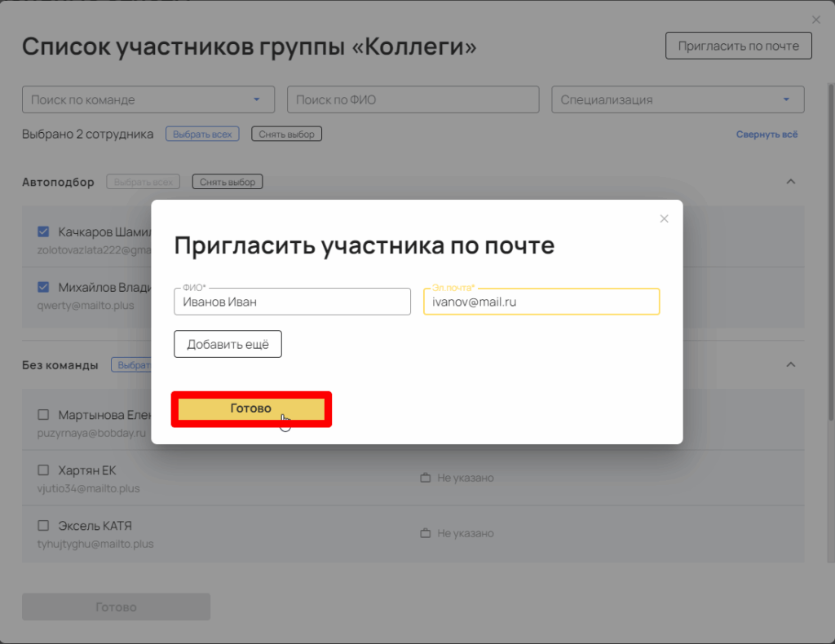
Task: Collapse the Автоподбор section chevron
Action: 789,182
